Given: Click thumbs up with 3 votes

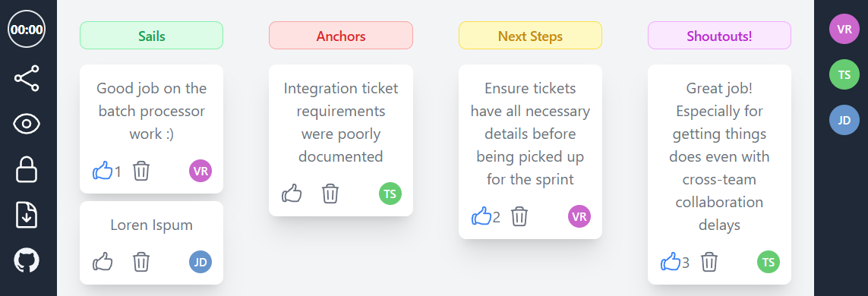Looking at the screenshot, I should pos(671,262).
